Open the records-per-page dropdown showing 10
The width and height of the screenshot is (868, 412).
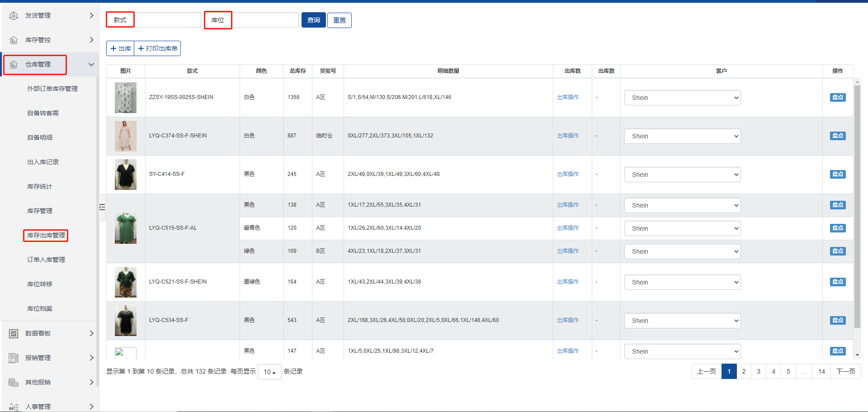pyautogui.click(x=269, y=372)
